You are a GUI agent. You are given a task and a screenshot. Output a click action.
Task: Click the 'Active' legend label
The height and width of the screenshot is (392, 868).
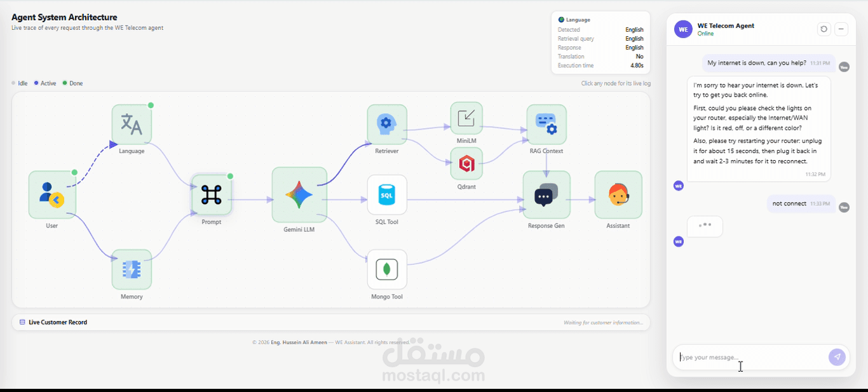coord(48,83)
